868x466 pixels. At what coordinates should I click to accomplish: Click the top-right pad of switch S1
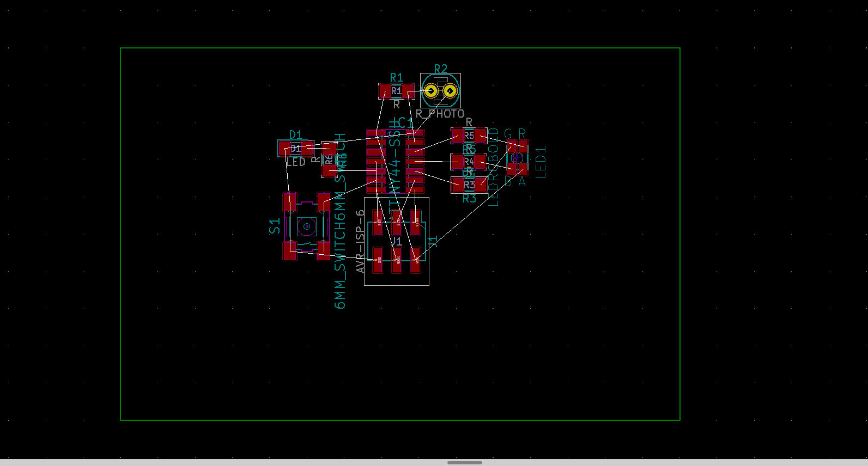324,202
